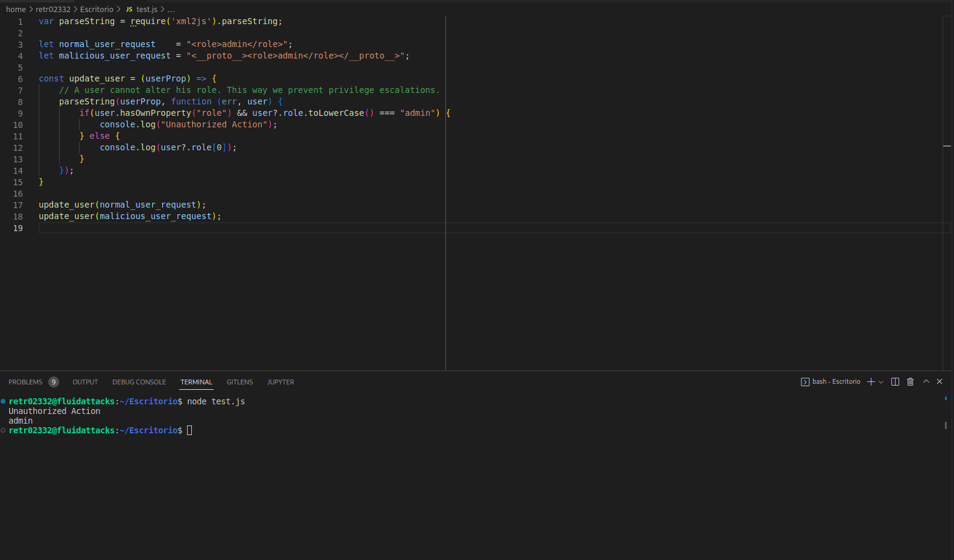This screenshot has height=560, width=954.
Task: Click 'hasOwnProperty' on line 9
Action: tap(156, 113)
